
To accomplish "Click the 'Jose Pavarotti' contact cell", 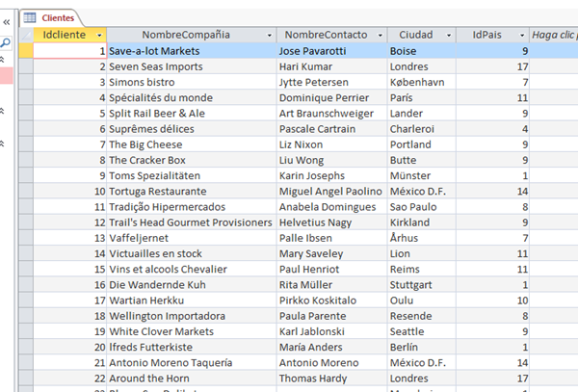I will [332, 51].
